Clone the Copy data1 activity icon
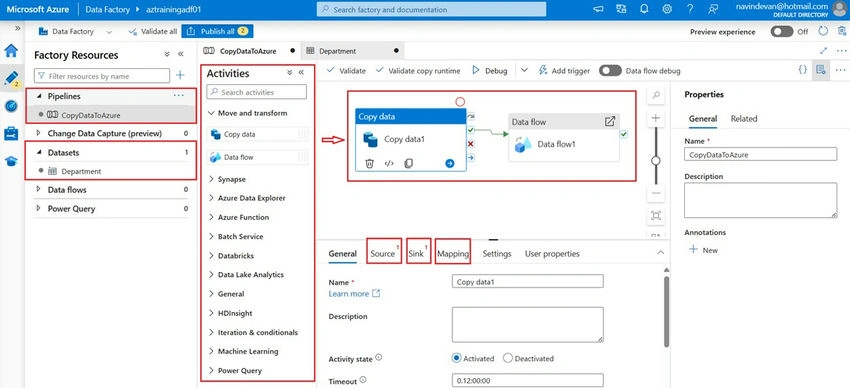 [x=409, y=163]
